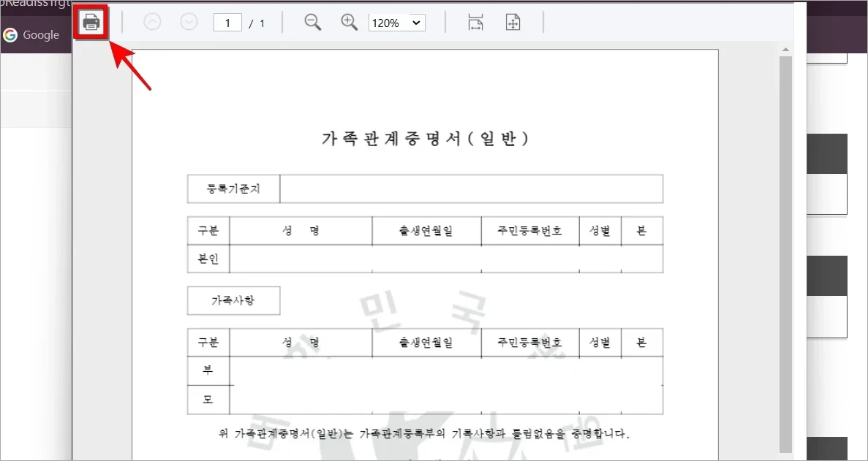Screen dimensions: 868x461
Task: Click the 모 row in the family table
Action: (x=208, y=400)
